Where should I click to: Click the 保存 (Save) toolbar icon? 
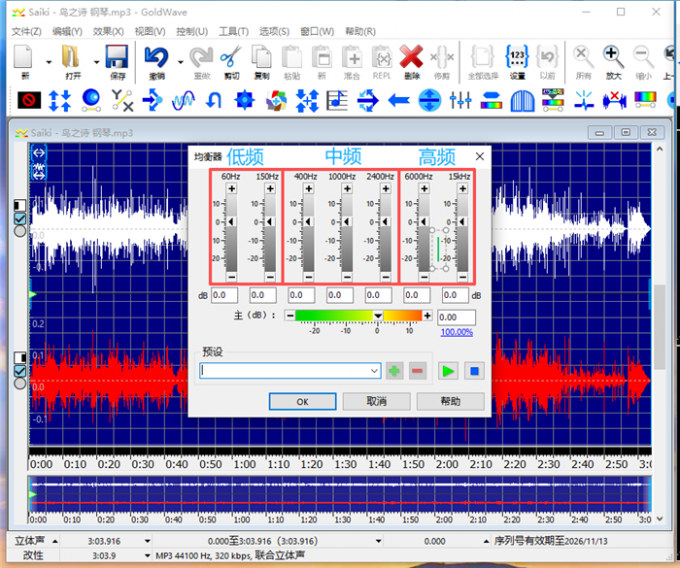[117, 58]
